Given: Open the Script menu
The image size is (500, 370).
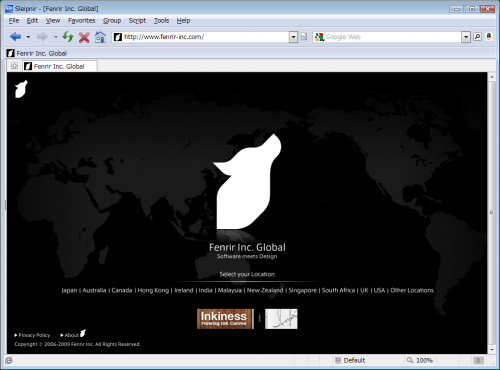Looking at the screenshot, I should click(x=137, y=21).
